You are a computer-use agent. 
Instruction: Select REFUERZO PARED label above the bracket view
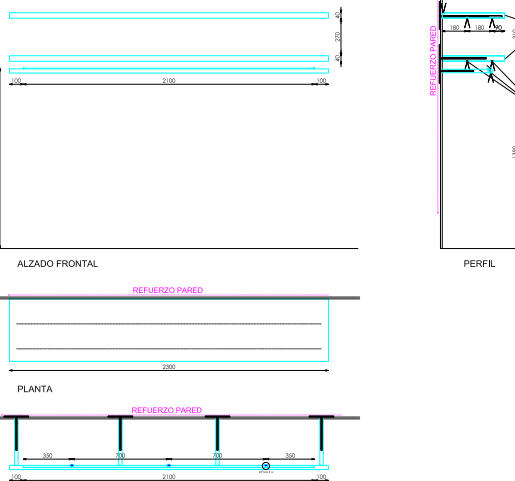(167, 410)
